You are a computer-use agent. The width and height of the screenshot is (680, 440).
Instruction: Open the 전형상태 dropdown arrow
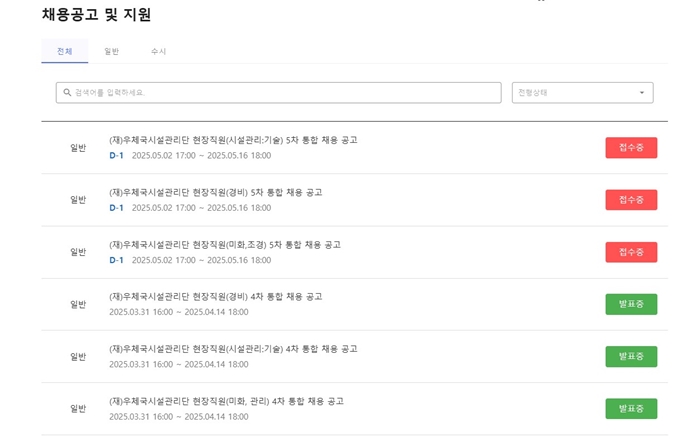coord(641,92)
